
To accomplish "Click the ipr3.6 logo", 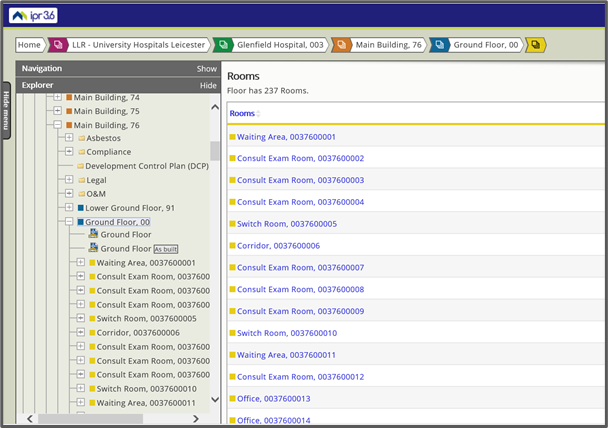I will (32, 15).
